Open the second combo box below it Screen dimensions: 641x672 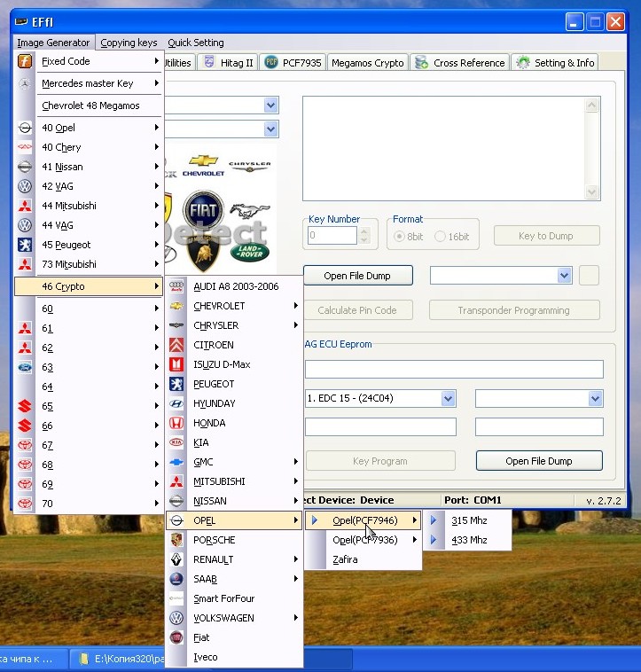click(x=270, y=129)
